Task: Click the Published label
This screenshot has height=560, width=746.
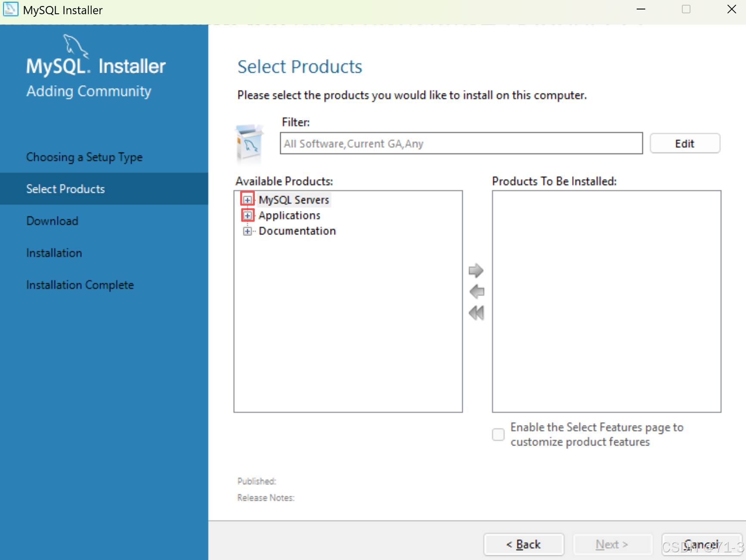Action: pos(257,481)
